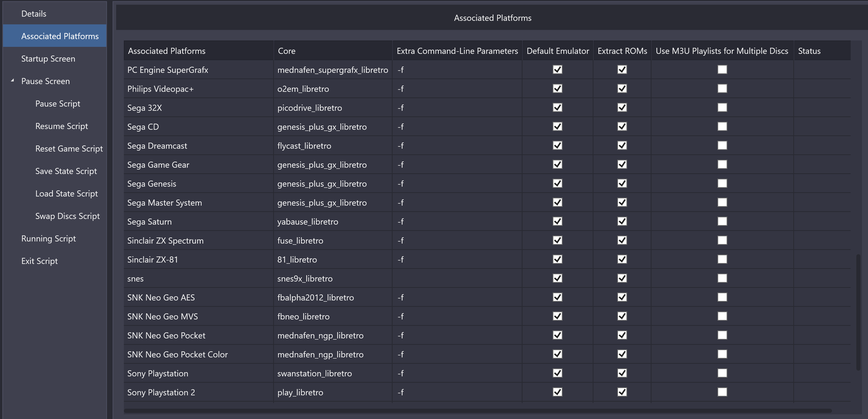
Task: Select the swanstation_libretro core cell
Action: 333,373
